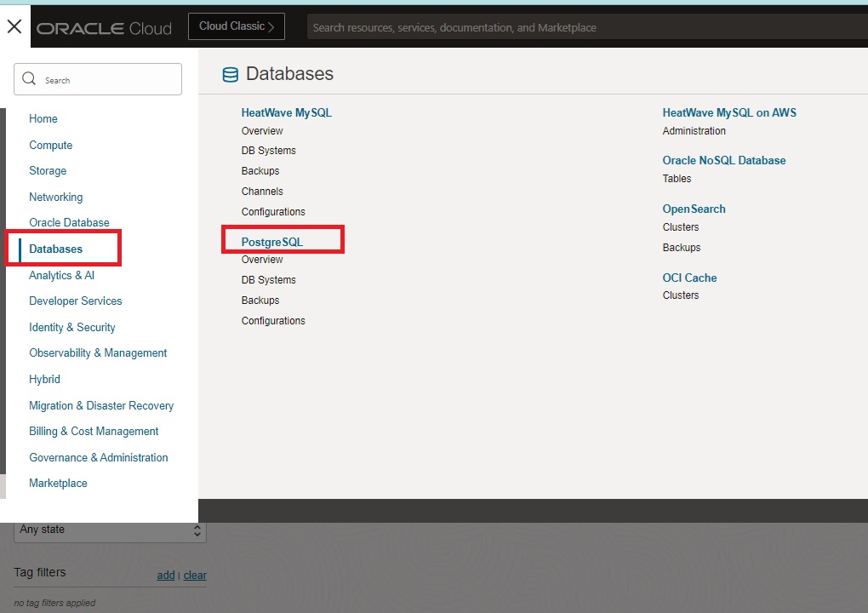Viewport: 868px width, 613px height.
Task: Expand the Any state dropdown
Action: click(110, 531)
